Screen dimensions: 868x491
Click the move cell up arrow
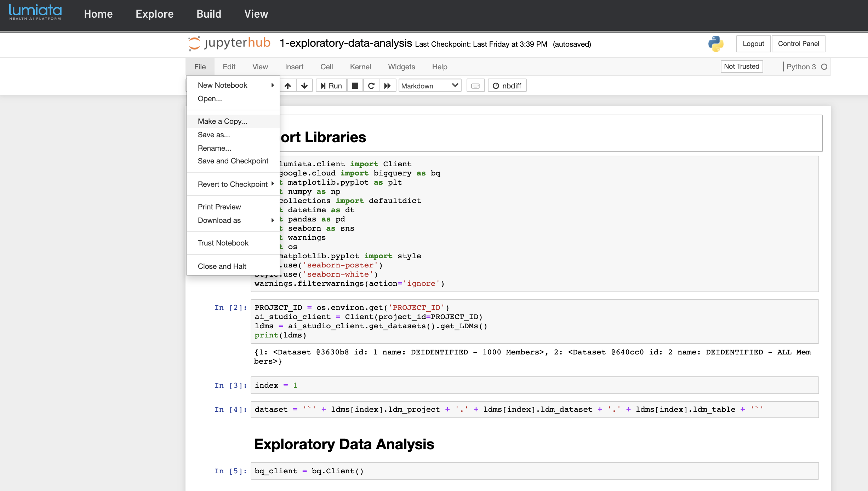pyautogui.click(x=288, y=86)
